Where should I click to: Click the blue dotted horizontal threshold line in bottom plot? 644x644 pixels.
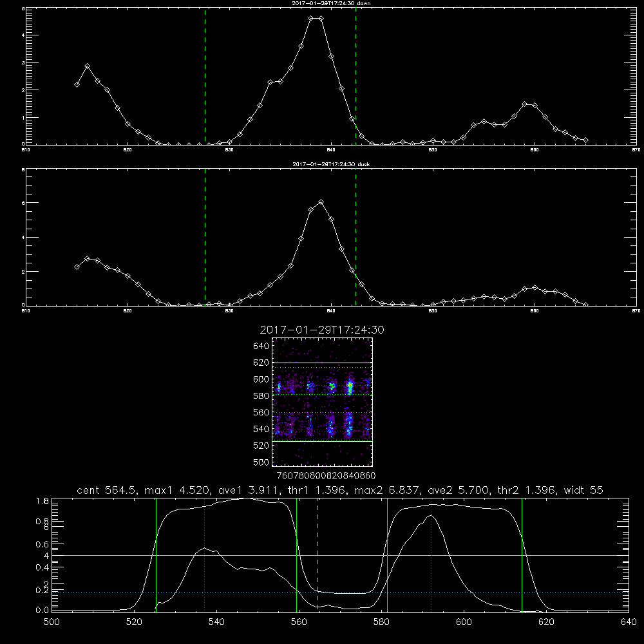340,592
